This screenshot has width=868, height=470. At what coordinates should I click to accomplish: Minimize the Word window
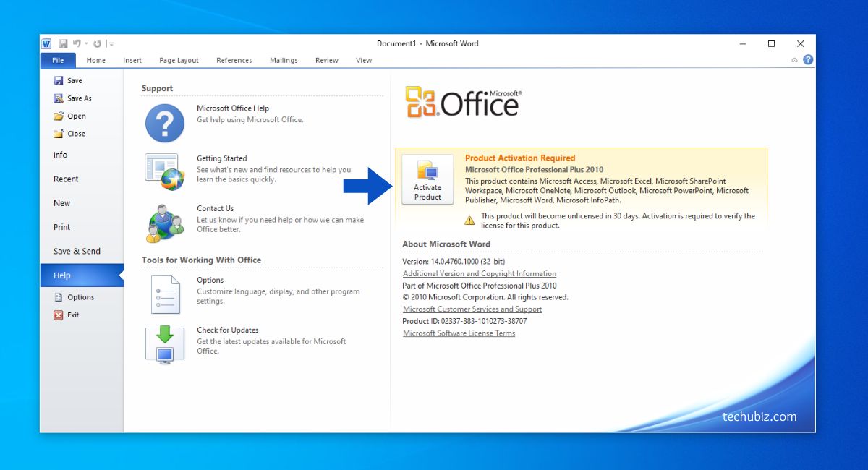[743, 43]
